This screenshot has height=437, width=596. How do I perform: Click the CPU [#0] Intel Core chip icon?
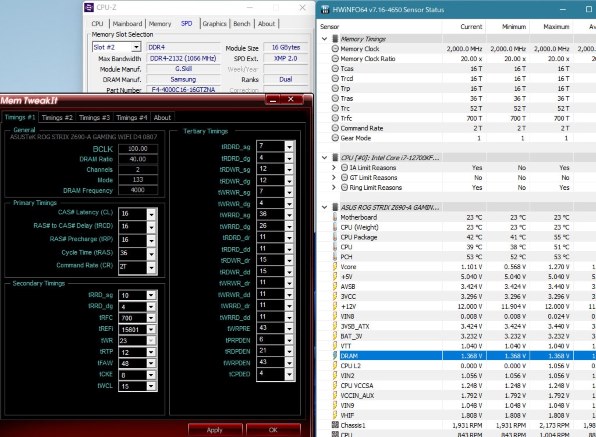(x=335, y=158)
